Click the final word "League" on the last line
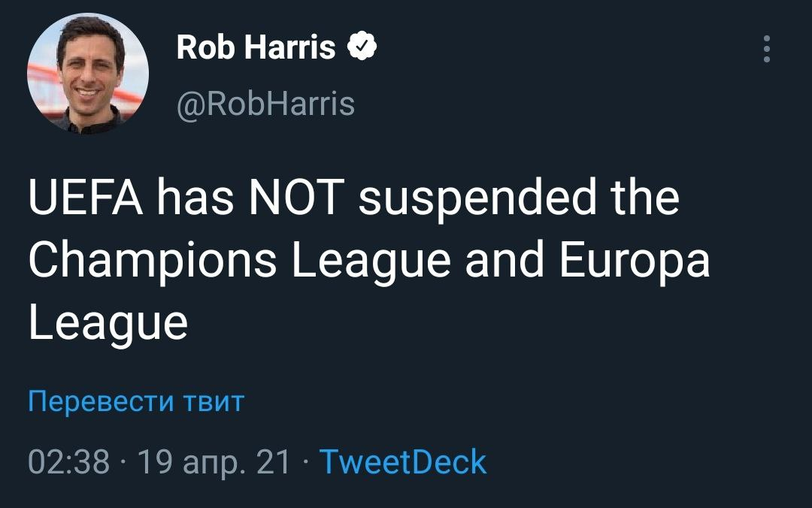 click(x=107, y=325)
